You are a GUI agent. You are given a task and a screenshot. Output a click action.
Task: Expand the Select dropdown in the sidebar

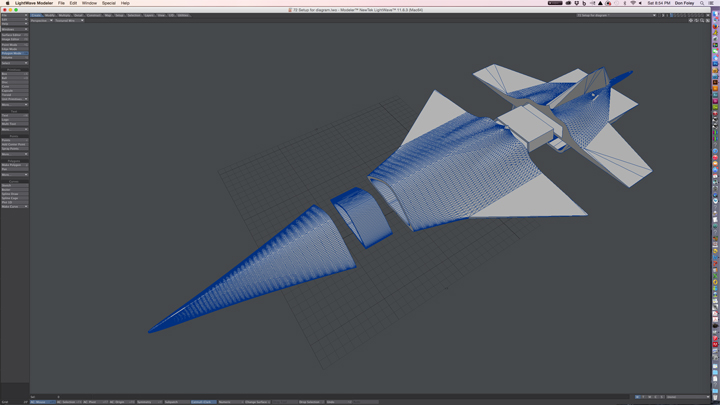(14, 63)
